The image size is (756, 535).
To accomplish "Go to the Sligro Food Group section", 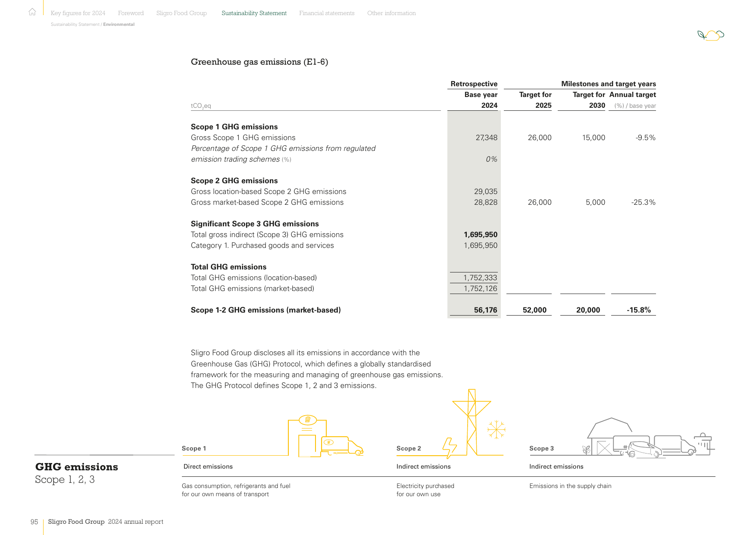I will pos(181,13).
